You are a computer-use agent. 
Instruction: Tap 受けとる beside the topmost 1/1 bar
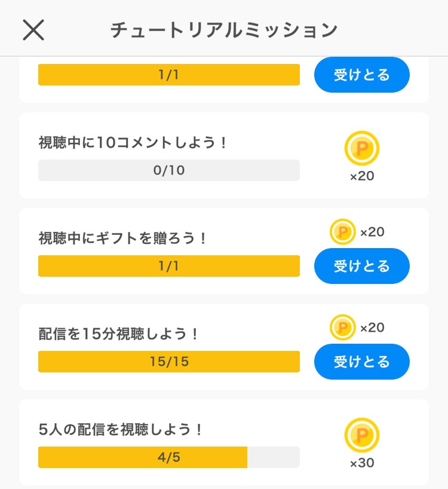coord(362,75)
